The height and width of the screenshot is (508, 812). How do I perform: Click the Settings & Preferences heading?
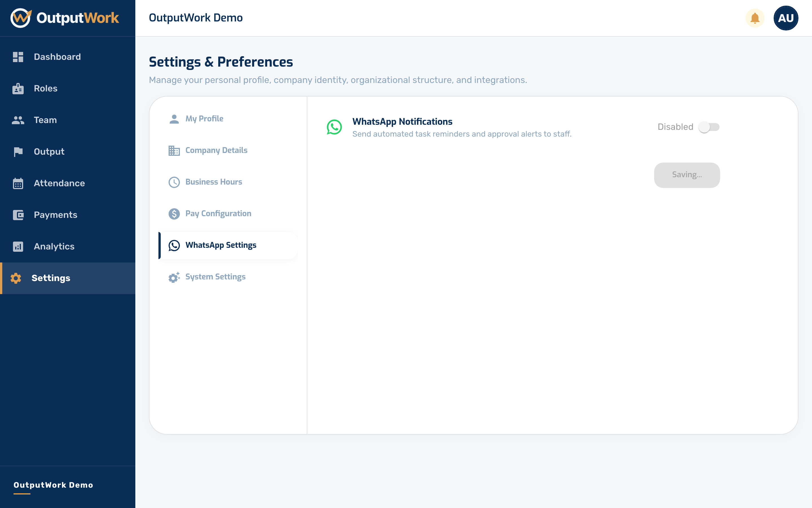point(221,62)
